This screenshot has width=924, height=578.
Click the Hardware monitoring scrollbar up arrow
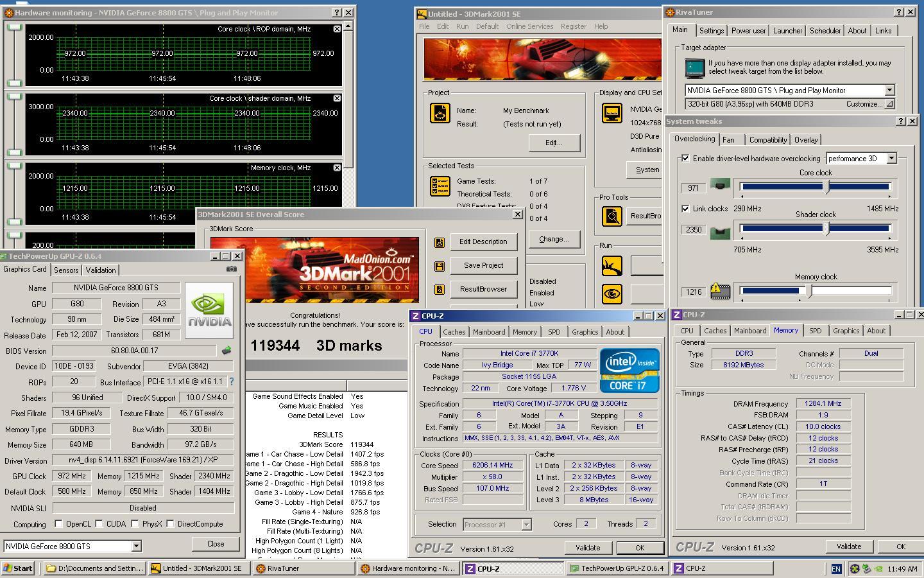348,26
